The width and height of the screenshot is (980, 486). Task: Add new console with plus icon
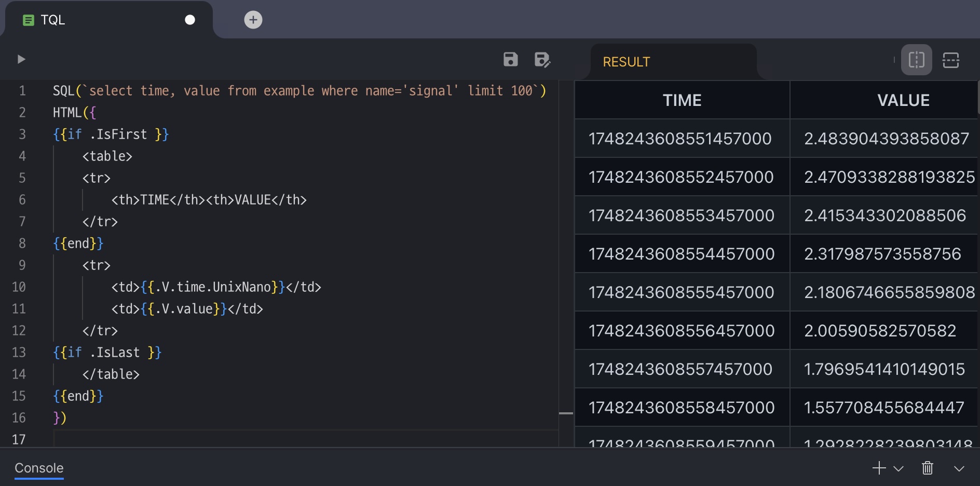[879, 468]
